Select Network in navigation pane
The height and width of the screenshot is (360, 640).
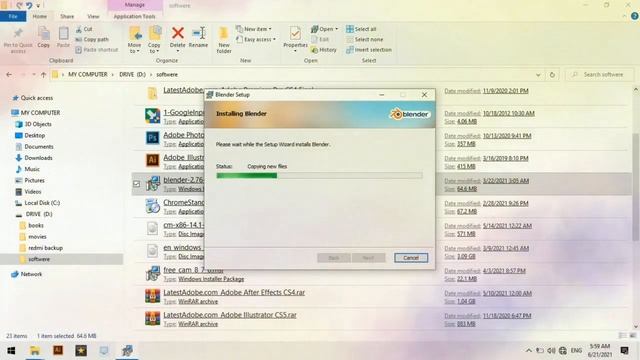point(27,274)
